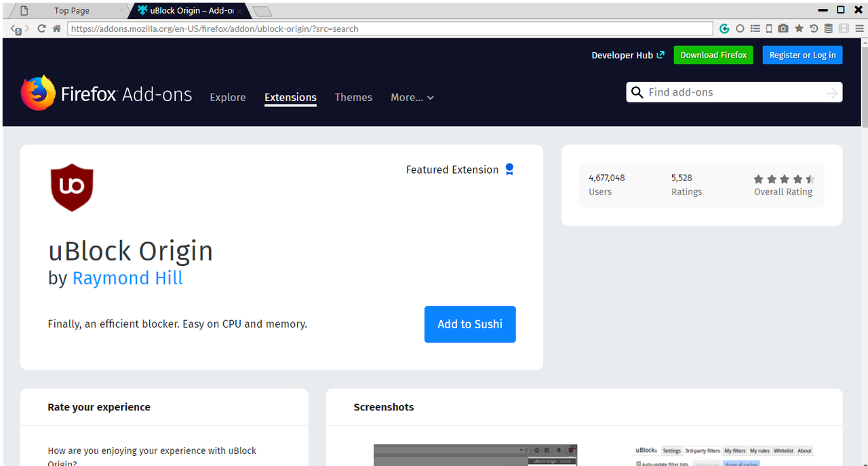
Task: Click the Screenshots heading
Action: [384, 407]
